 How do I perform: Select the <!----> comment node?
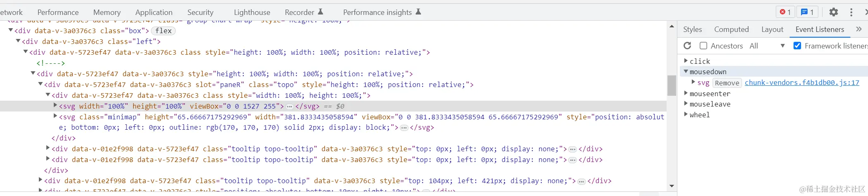[50, 63]
